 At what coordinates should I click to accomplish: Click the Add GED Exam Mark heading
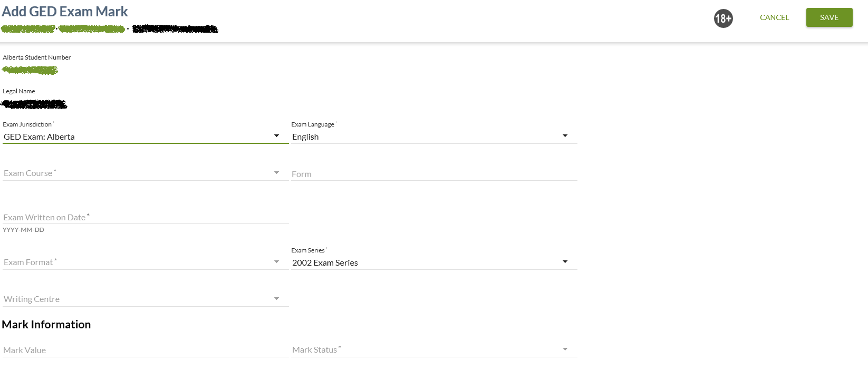pos(65,12)
